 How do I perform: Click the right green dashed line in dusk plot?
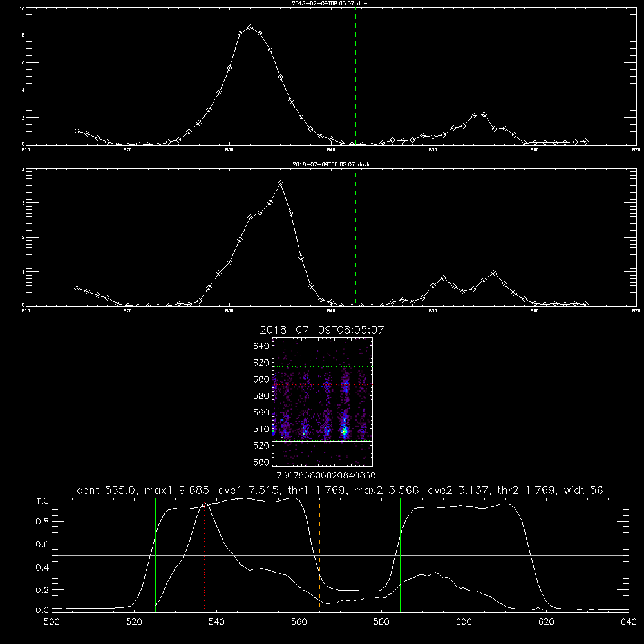(x=355, y=237)
